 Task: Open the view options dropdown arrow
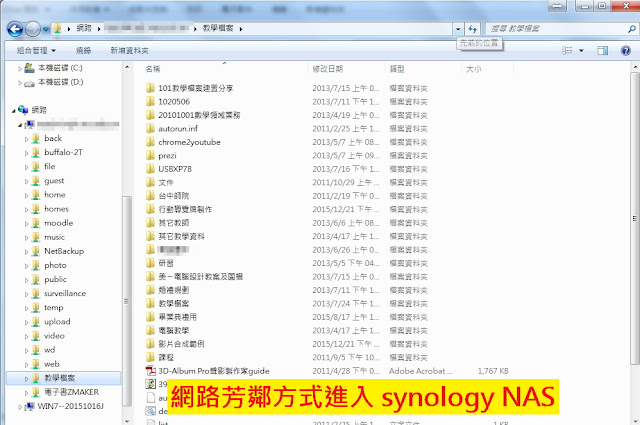coord(581,51)
